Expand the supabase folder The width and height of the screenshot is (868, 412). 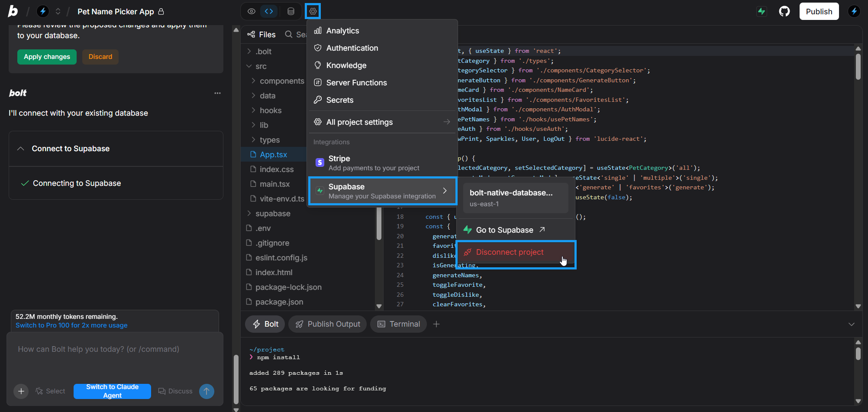point(272,214)
